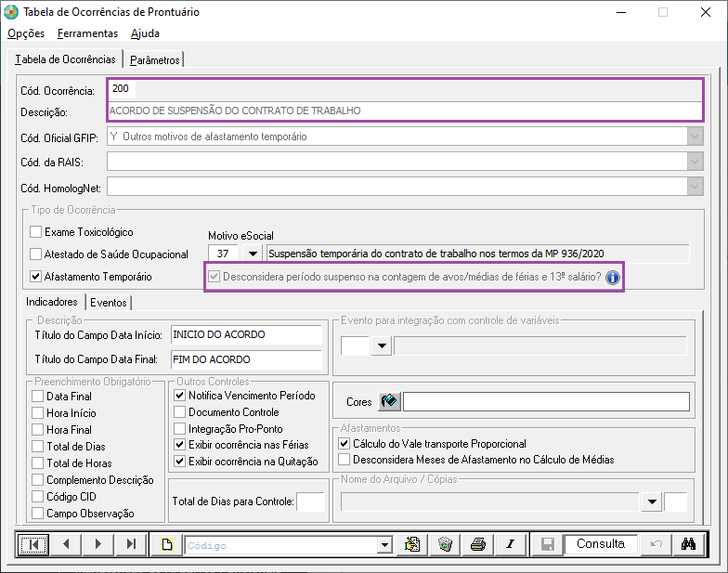Print using the printer icon

click(x=477, y=544)
